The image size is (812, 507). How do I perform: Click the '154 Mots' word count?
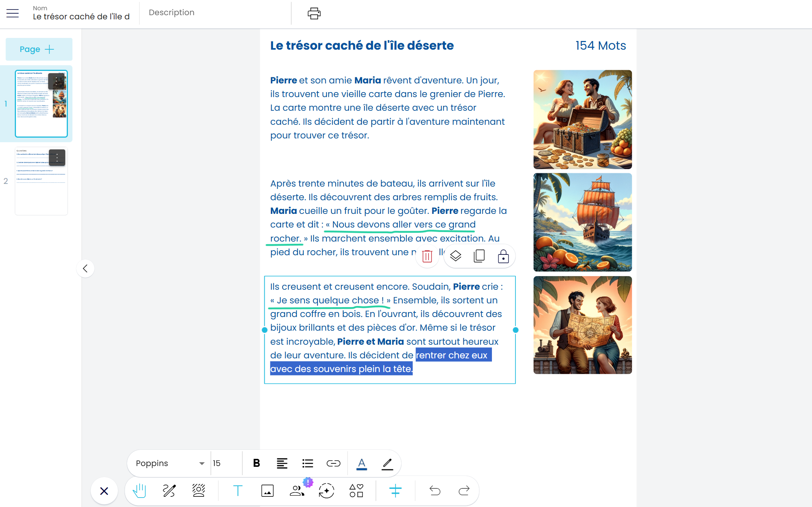point(601,46)
